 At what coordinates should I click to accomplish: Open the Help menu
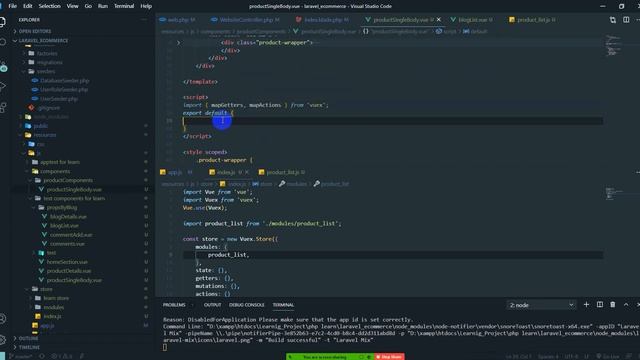click(146, 6)
